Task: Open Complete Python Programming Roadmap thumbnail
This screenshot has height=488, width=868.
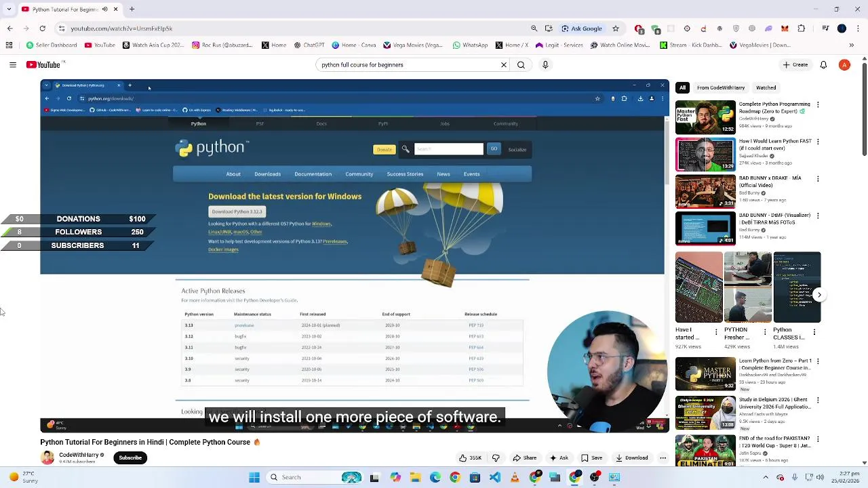Action: pyautogui.click(x=705, y=118)
